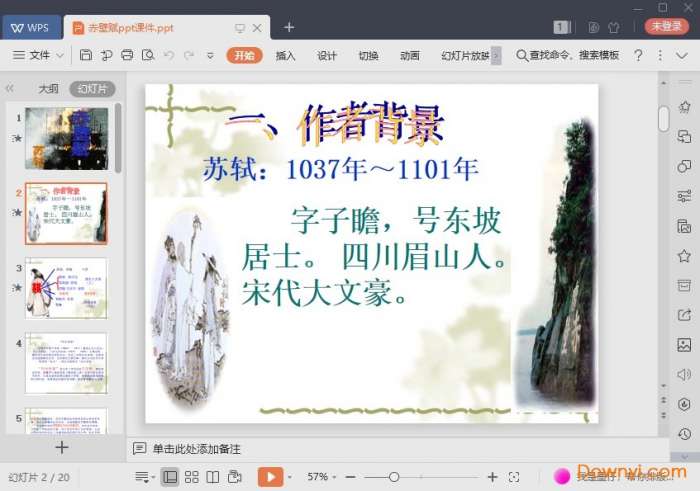Click the zoom out minus button
700x491 pixels.
[351, 477]
